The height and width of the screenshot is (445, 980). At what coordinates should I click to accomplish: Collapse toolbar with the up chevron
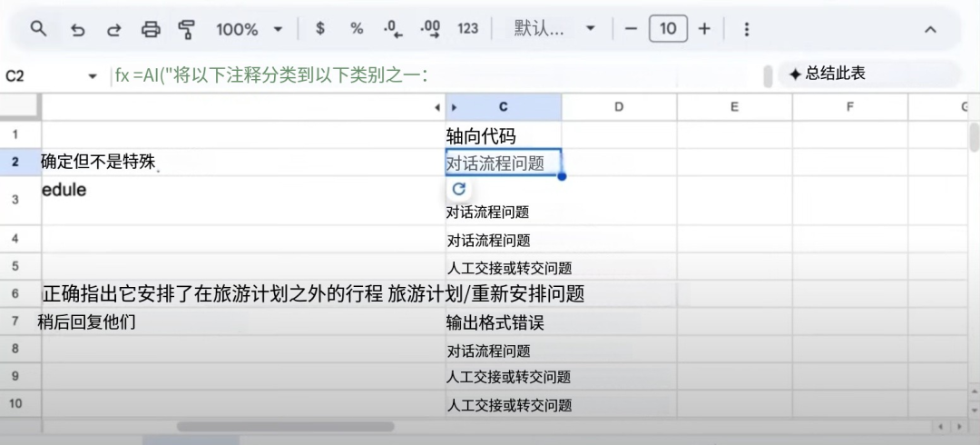[x=930, y=29]
